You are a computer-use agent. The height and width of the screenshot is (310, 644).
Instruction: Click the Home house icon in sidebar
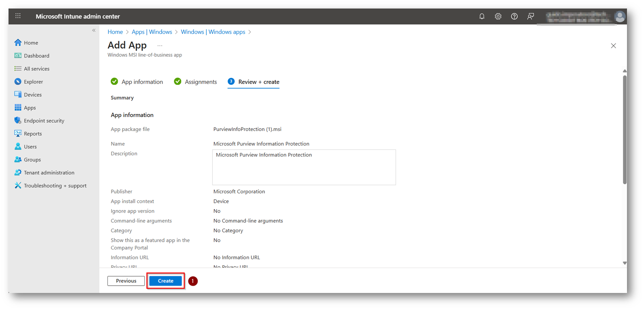coord(18,43)
